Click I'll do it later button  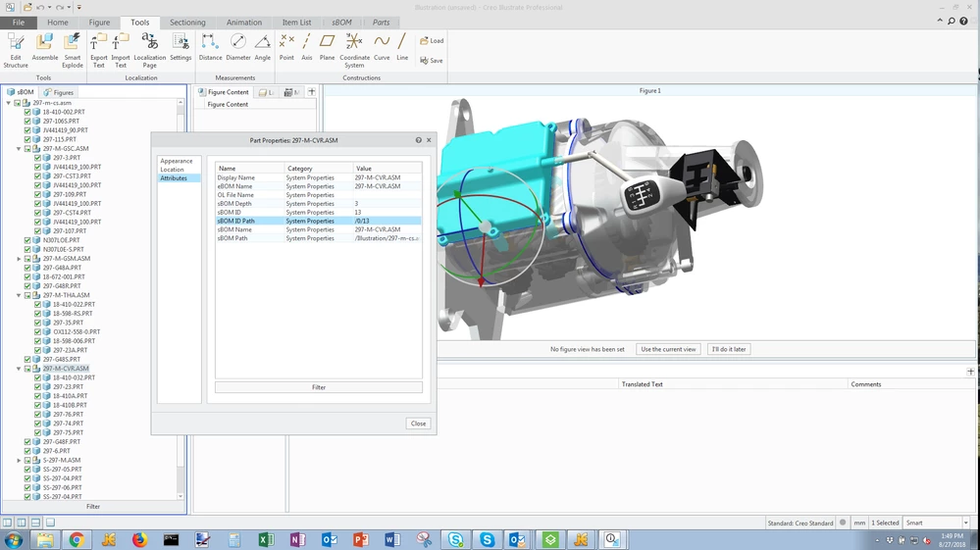click(x=729, y=349)
